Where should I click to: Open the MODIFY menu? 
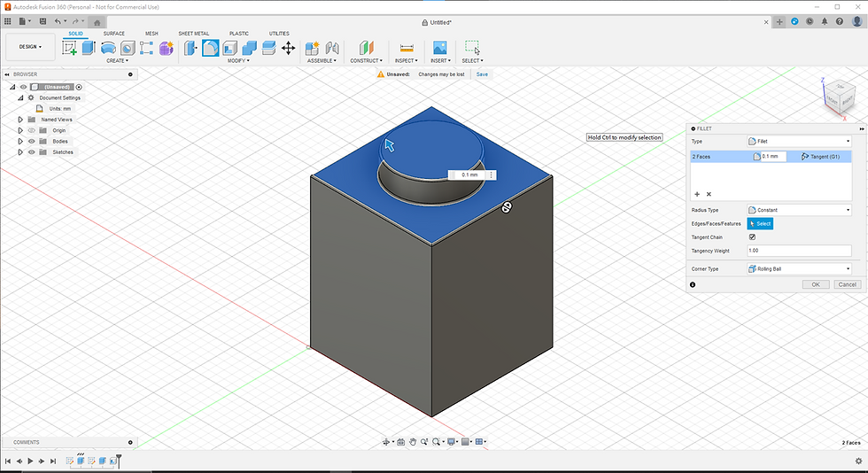(238, 61)
